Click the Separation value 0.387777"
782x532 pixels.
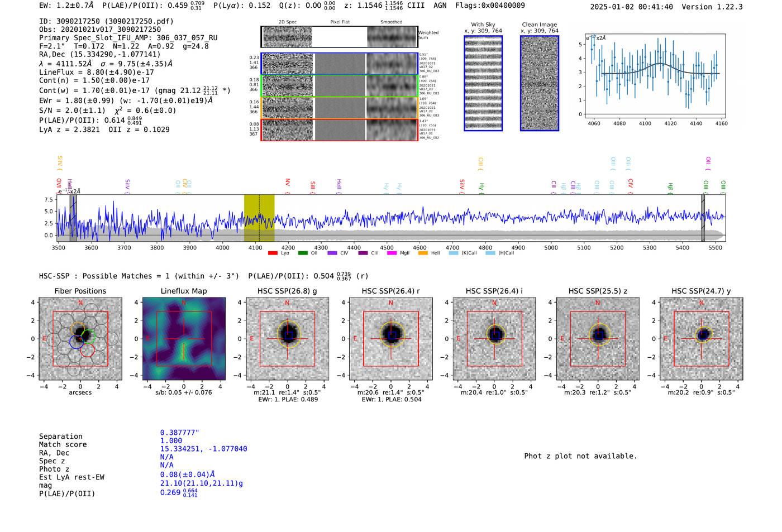[x=180, y=433]
